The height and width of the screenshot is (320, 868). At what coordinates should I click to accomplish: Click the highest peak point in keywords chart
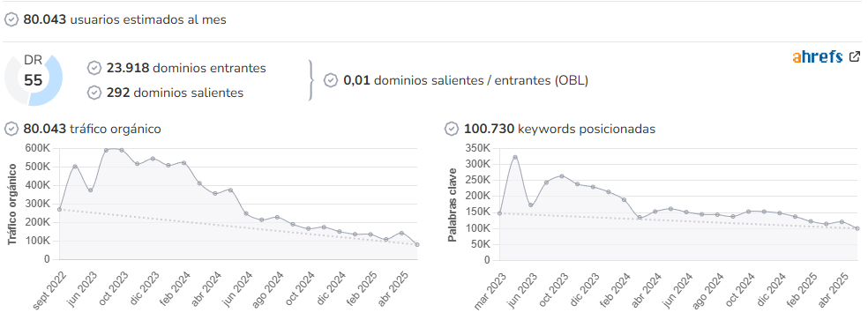pyautogui.click(x=515, y=157)
